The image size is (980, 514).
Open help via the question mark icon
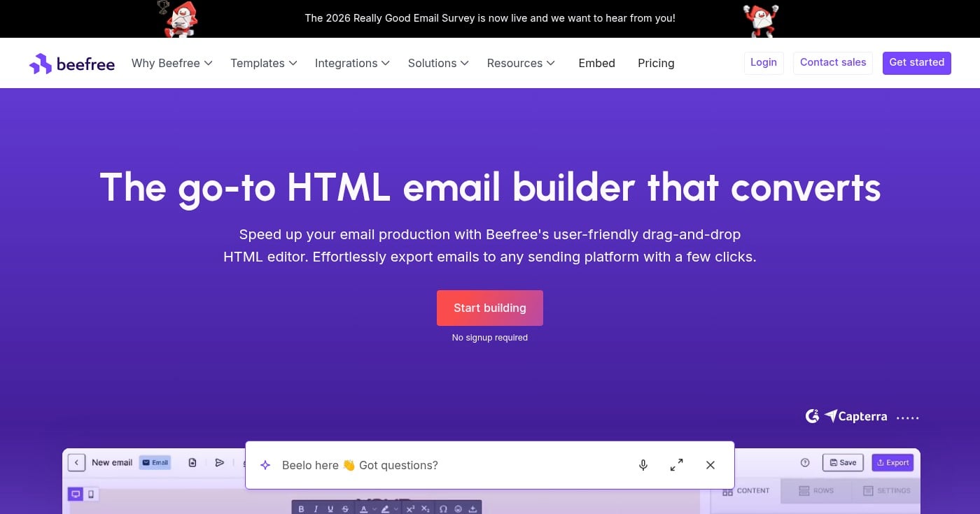(x=805, y=463)
